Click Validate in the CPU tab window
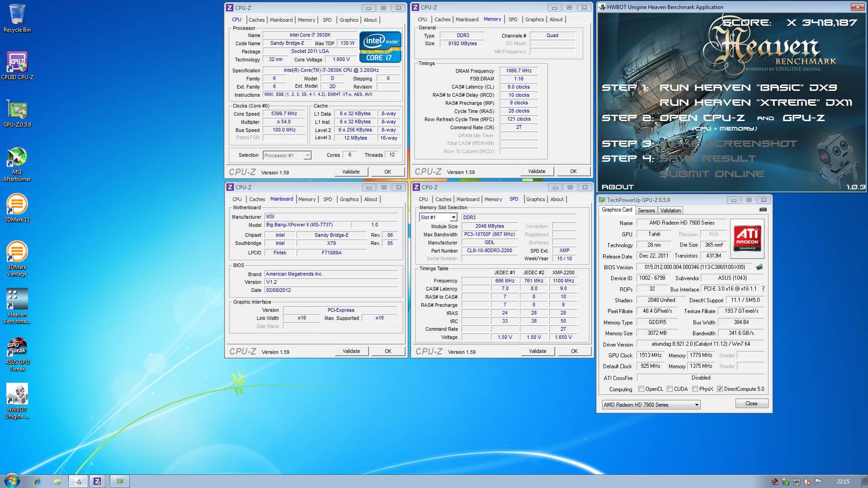The image size is (868, 488). point(351,172)
